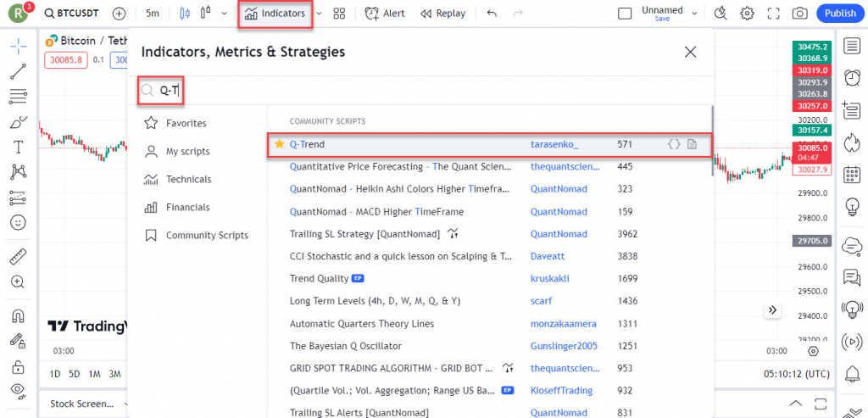Toggle lock all drawings
Screen dimensions: 868x418
coord(19,366)
